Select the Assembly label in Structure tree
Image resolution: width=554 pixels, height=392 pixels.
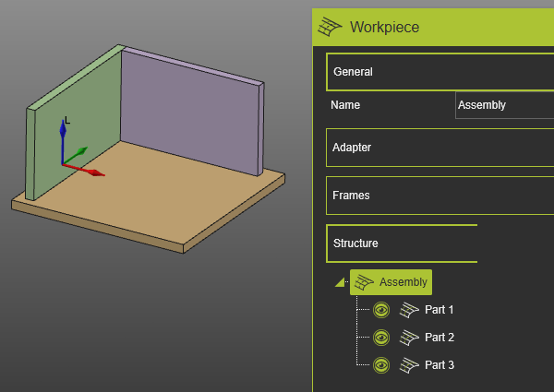tap(403, 282)
